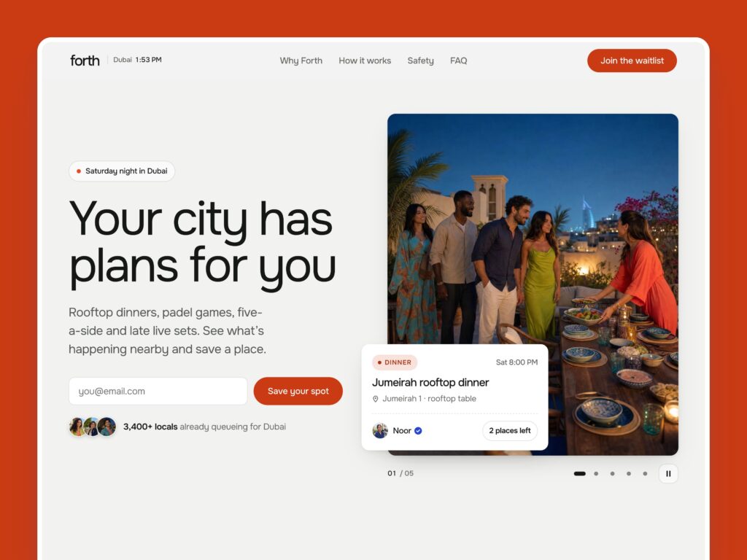Click Save your spot button
The height and width of the screenshot is (560, 747).
[x=298, y=392]
